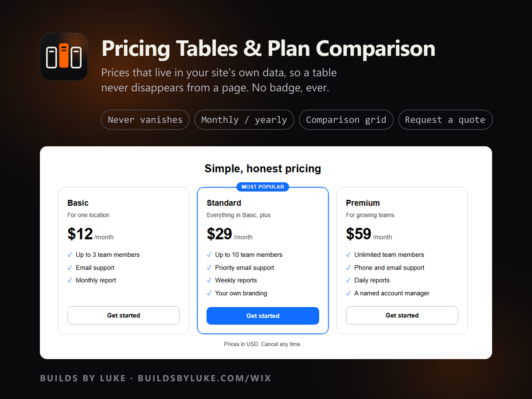Screen dimensions: 532x399
Task: Click the Standard plan heading
Action: tap(224, 203)
